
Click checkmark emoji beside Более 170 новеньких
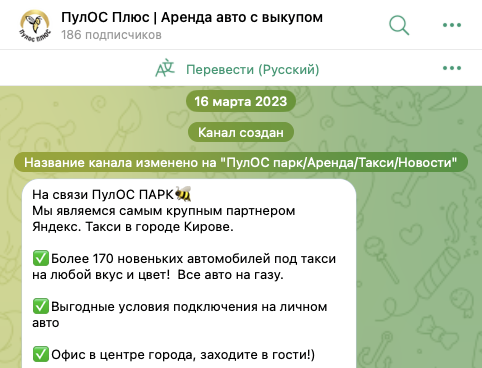pyautogui.click(x=41, y=259)
